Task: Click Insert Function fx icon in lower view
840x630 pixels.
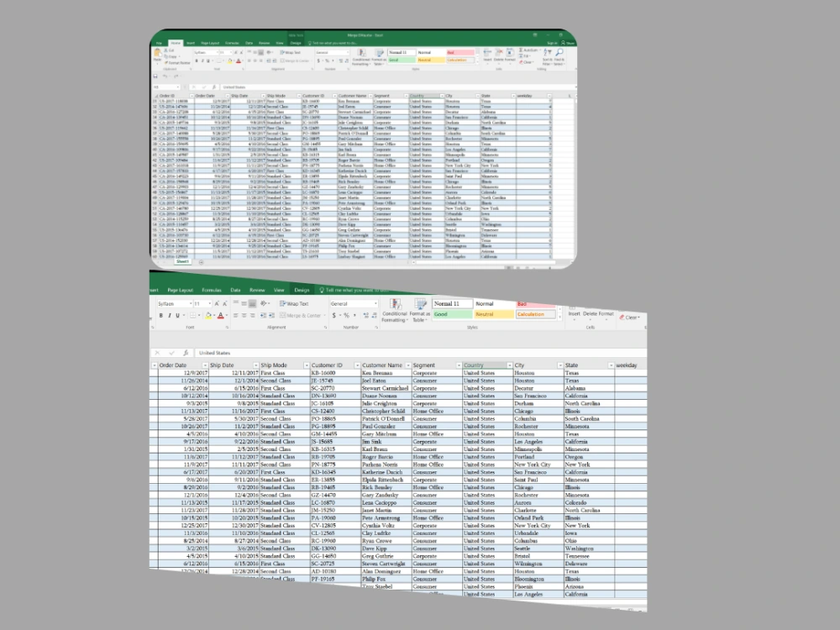Action: (x=186, y=353)
